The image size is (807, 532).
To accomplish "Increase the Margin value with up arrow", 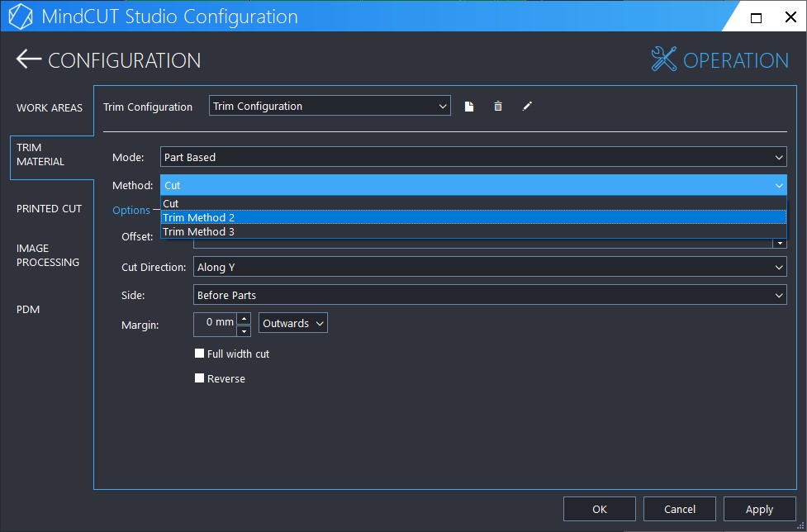I will coord(244,319).
